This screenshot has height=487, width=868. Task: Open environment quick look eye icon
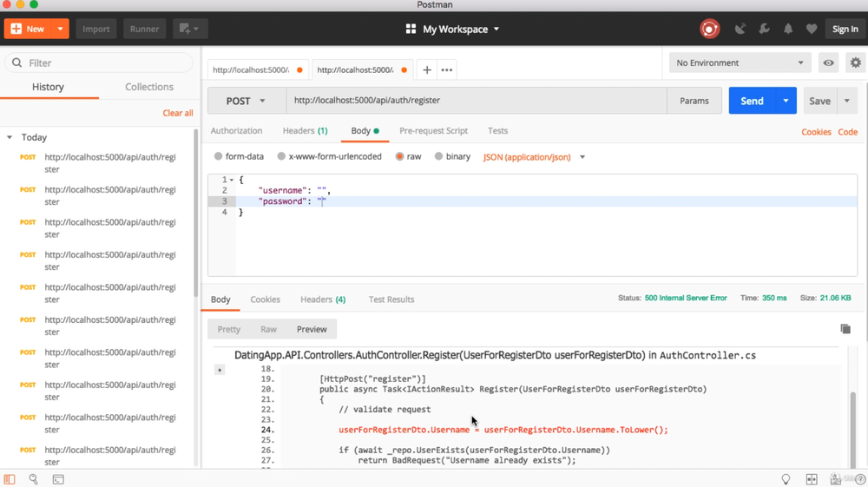(x=829, y=63)
